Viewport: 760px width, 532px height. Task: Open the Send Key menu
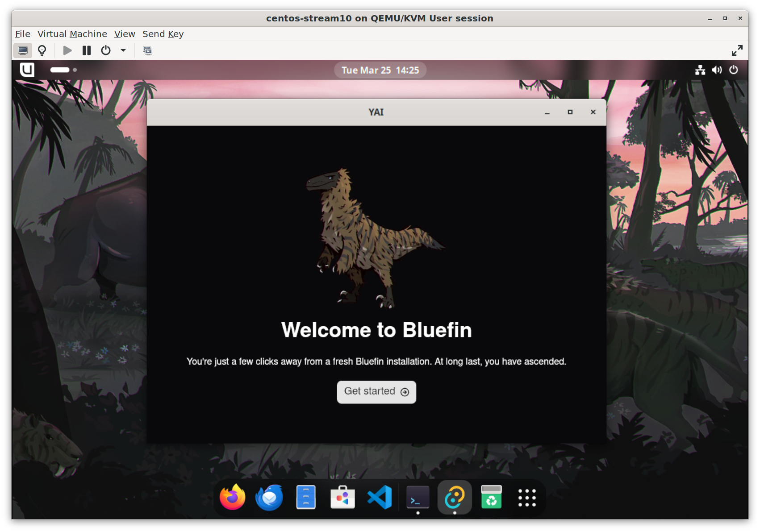[x=163, y=34]
